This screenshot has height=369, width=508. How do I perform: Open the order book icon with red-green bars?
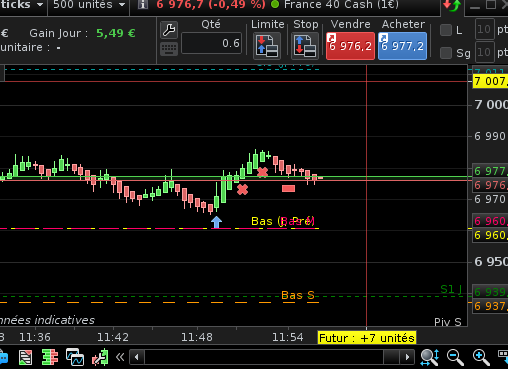click(50, 357)
